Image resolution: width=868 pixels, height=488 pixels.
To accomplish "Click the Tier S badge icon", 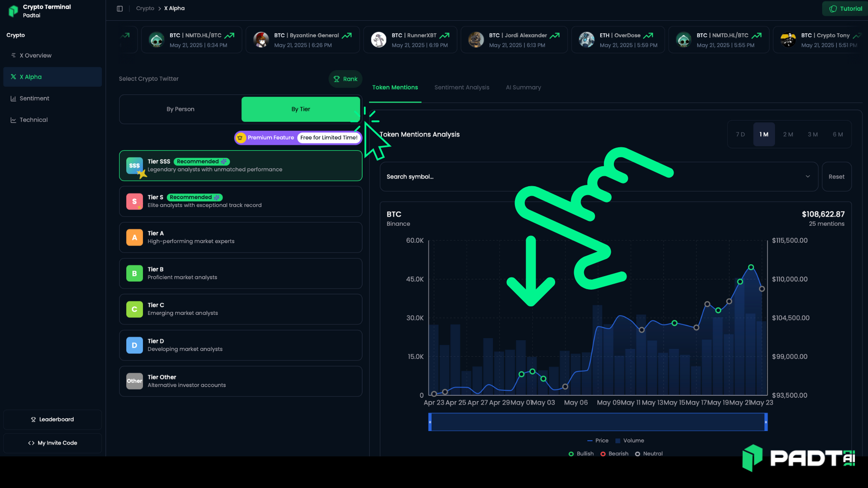I will click(134, 202).
